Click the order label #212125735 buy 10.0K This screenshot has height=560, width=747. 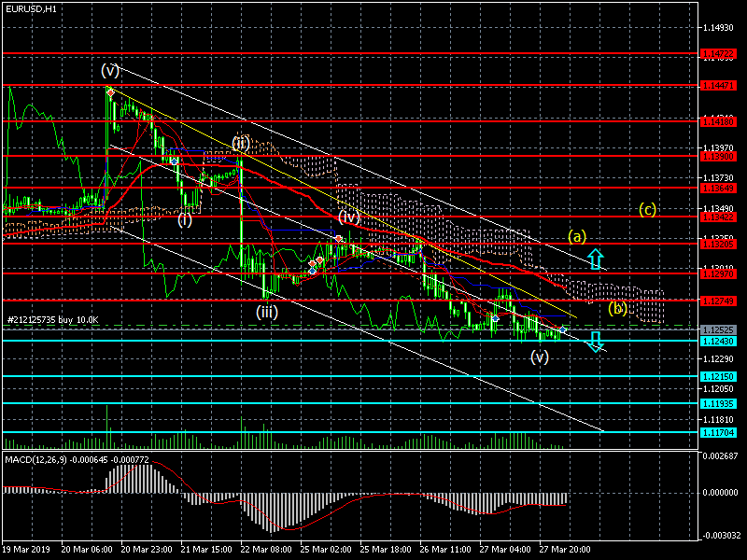[53, 320]
